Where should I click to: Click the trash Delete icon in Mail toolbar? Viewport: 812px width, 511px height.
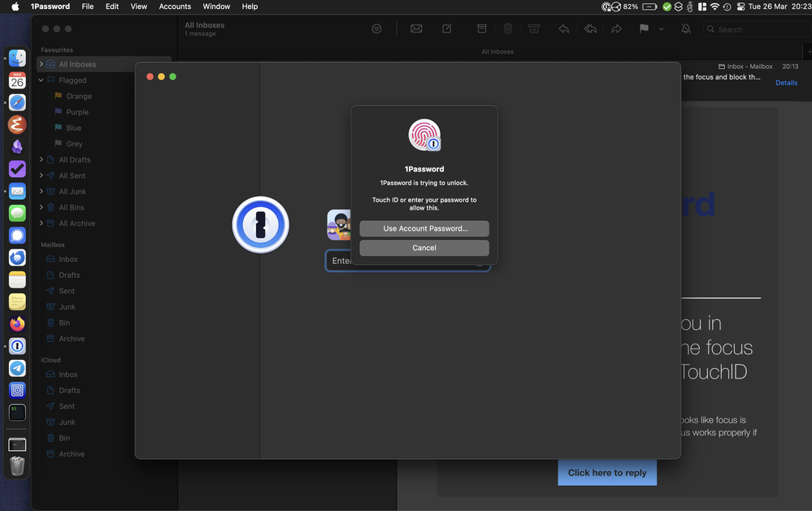tap(508, 29)
